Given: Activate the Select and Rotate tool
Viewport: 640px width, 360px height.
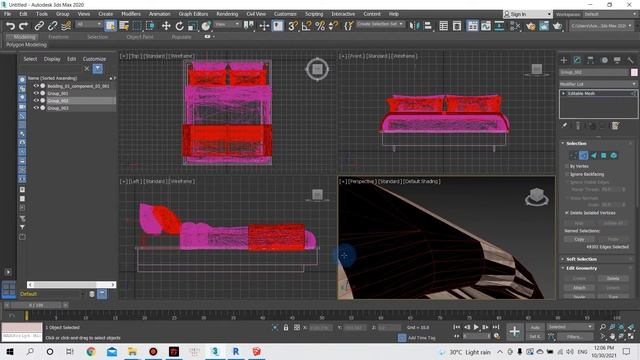Looking at the screenshot, I should pyautogui.click(x=179, y=26).
